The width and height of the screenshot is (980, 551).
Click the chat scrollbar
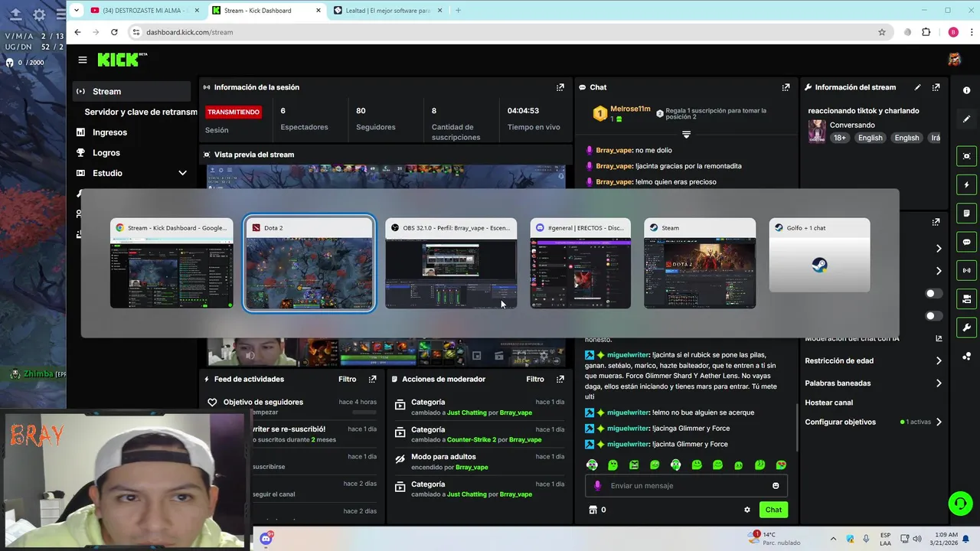click(x=797, y=427)
